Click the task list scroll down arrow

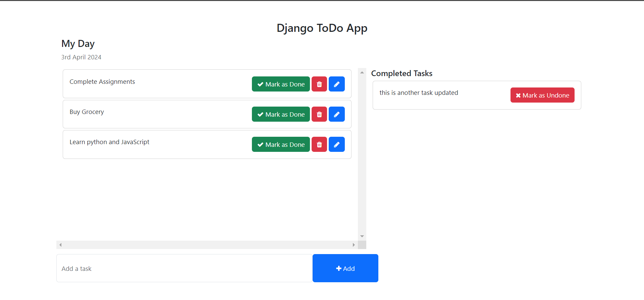coord(362,236)
